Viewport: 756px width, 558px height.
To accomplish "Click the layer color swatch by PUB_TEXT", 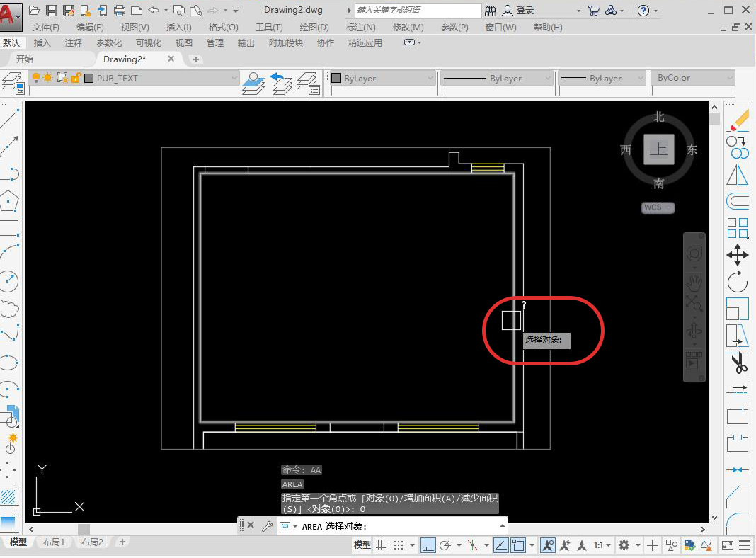I will click(88, 78).
